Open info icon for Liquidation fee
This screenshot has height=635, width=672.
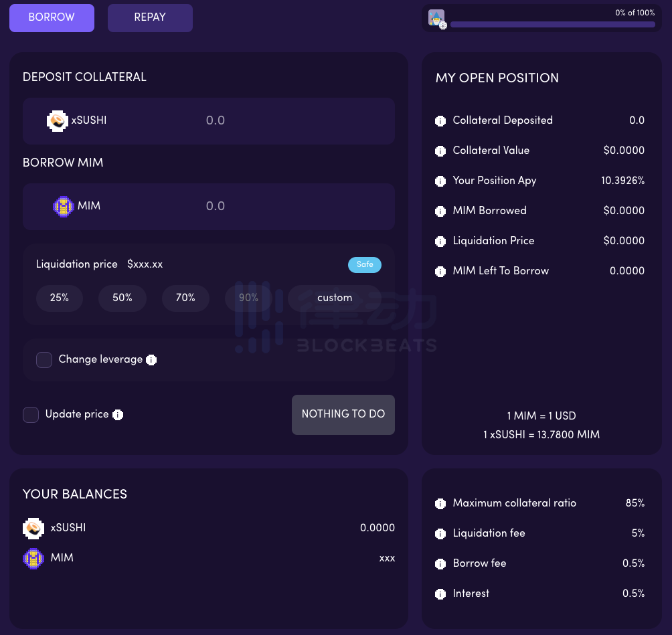click(440, 534)
